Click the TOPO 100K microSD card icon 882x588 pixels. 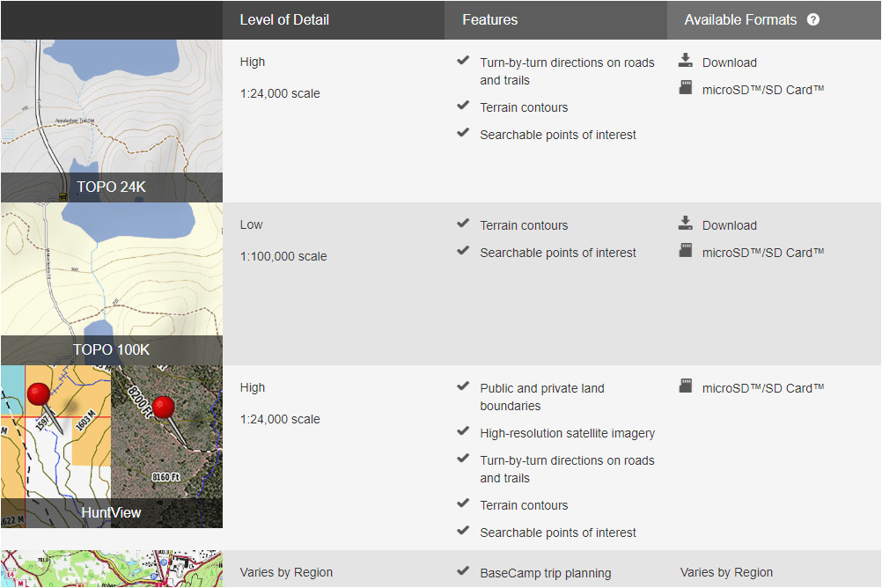[x=685, y=250]
